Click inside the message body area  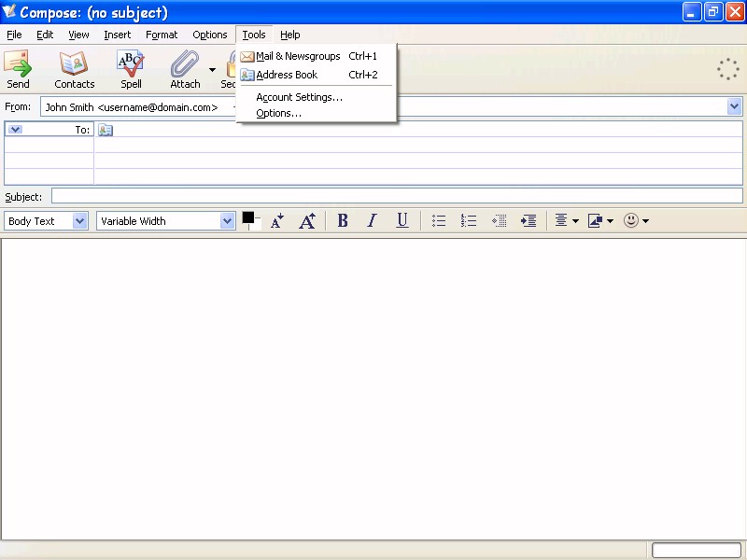click(373, 388)
